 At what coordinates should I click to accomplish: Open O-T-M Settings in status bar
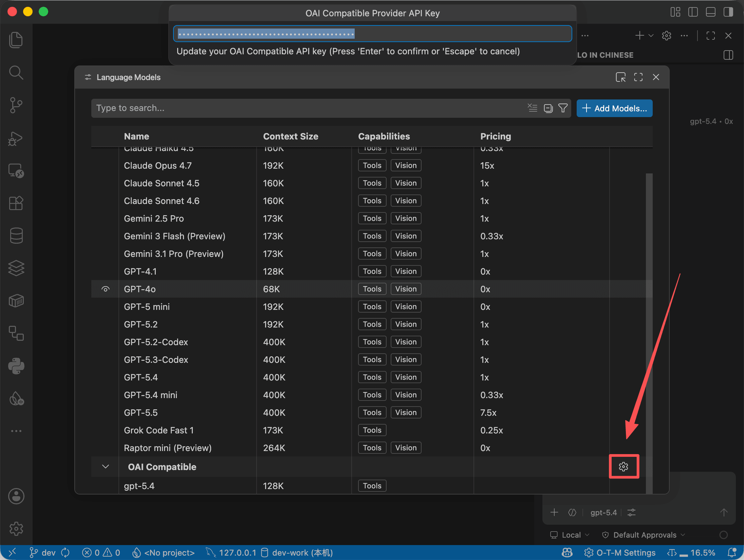[x=620, y=553]
